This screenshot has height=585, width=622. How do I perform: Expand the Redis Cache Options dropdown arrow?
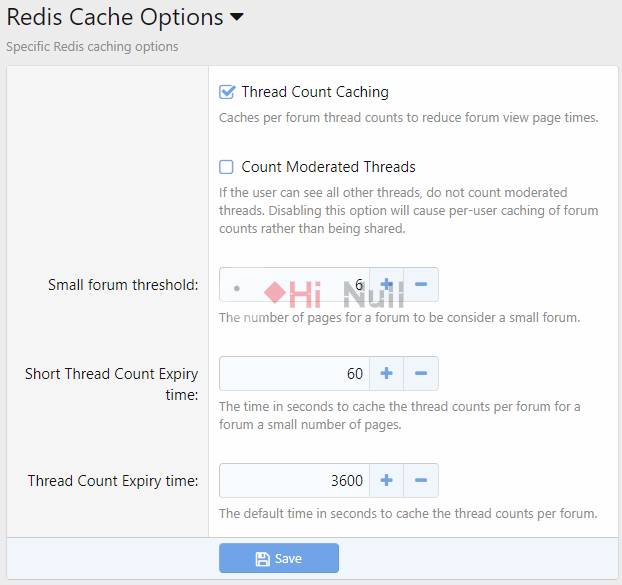click(x=237, y=17)
